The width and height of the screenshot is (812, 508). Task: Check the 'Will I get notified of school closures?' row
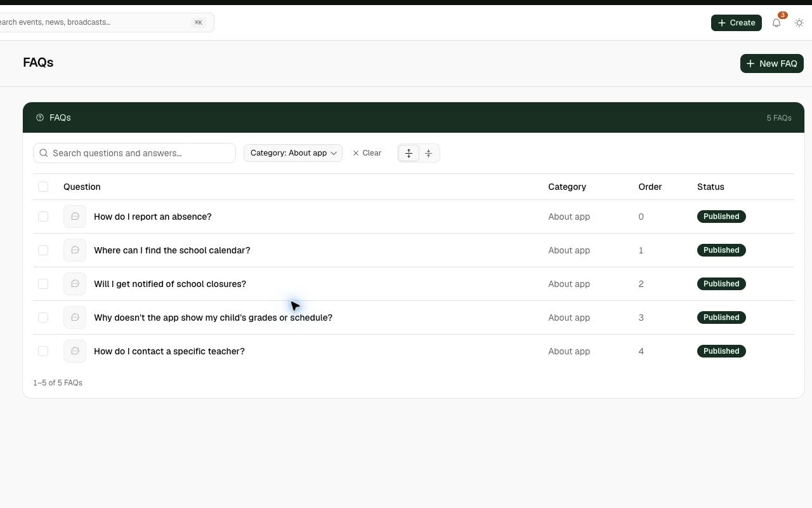(43, 284)
